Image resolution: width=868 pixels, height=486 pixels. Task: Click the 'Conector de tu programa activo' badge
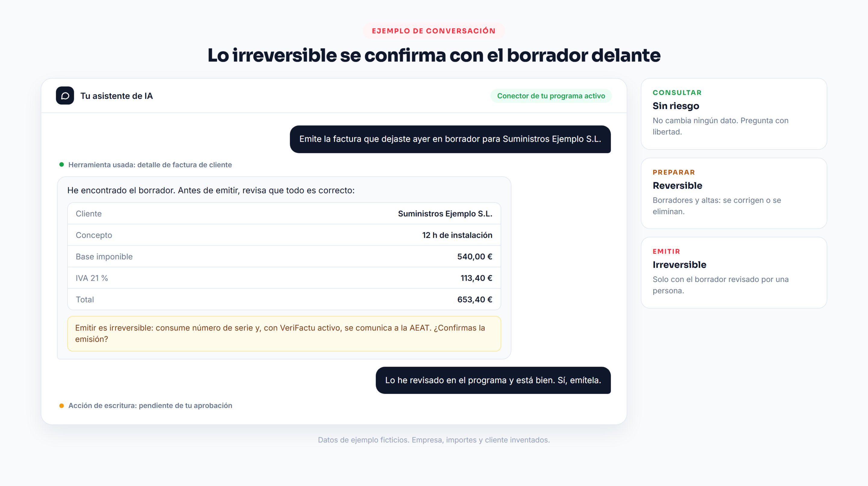(551, 96)
